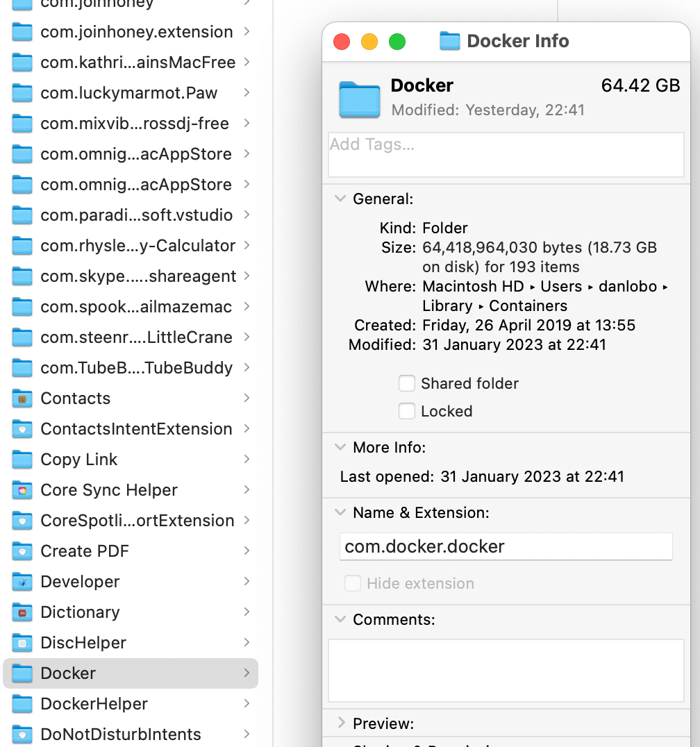Expand the Contacts row chevron

point(247,398)
